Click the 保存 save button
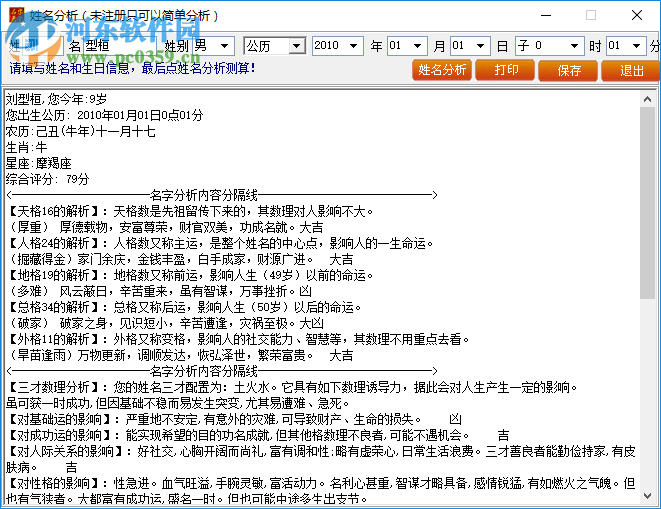The width and height of the screenshot is (661, 509). (568, 70)
